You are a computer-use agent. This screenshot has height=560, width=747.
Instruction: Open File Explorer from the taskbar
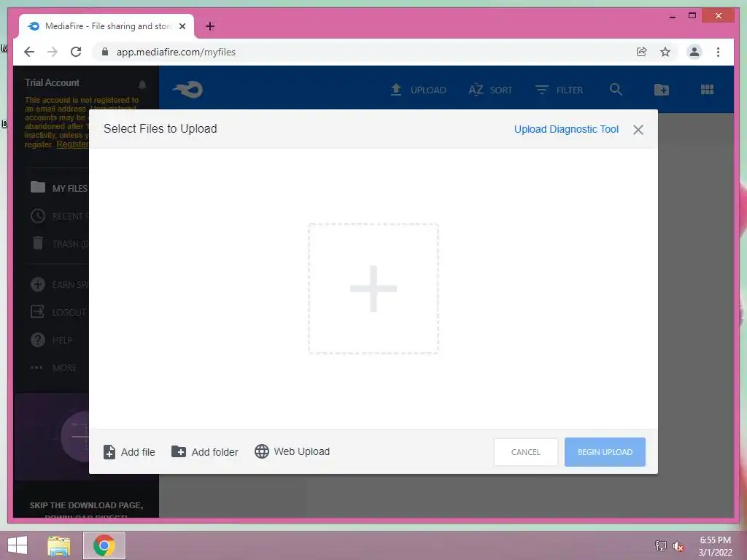click(x=59, y=545)
